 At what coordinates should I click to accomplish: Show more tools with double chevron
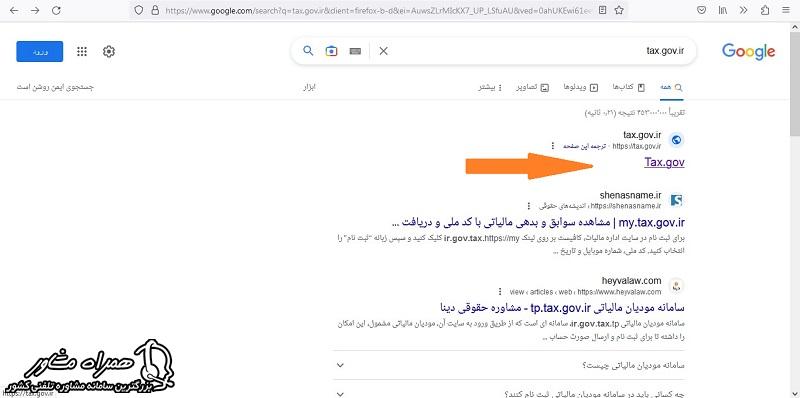pyautogui.click(x=744, y=10)
